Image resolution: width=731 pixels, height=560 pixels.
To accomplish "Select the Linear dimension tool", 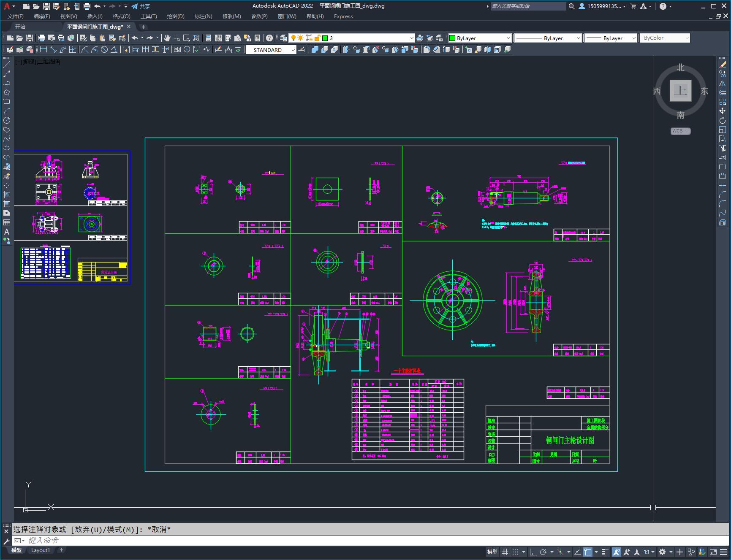I will 43,50.
